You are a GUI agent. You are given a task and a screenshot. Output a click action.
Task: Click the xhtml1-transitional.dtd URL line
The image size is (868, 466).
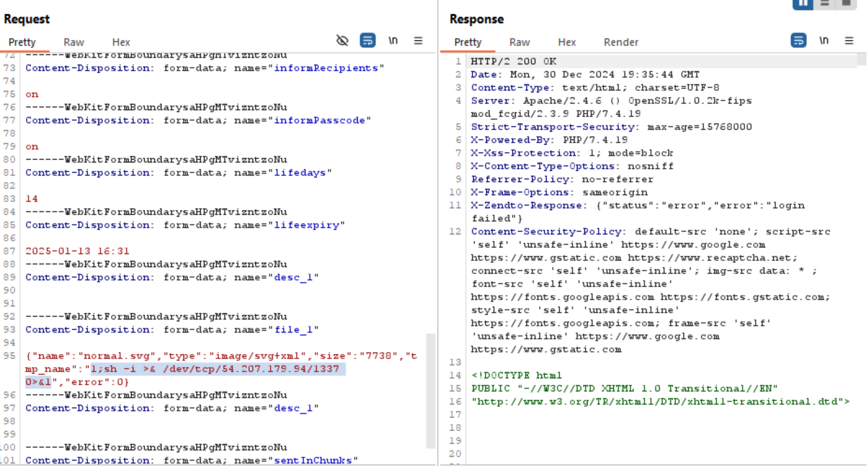661,401
